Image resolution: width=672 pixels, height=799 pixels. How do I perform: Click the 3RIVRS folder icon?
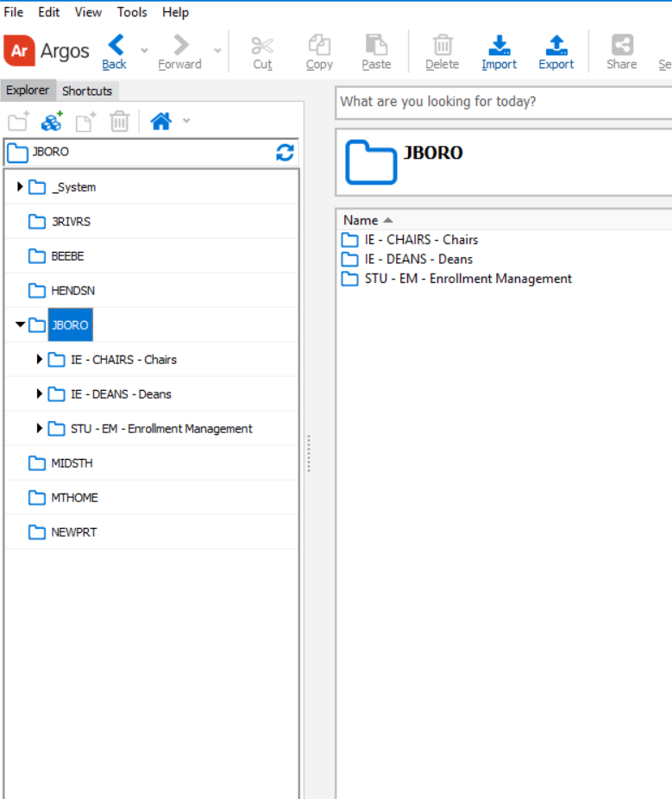(x=37, y=221)
